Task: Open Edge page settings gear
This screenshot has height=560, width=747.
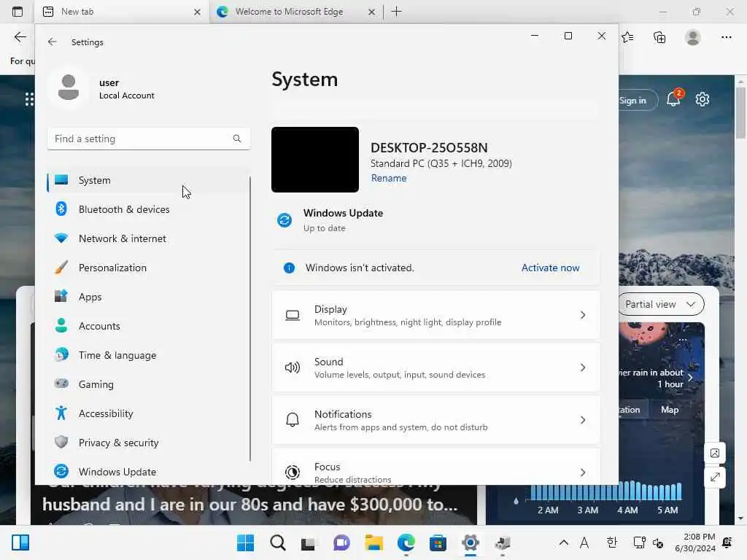Action: pos(703,99)
